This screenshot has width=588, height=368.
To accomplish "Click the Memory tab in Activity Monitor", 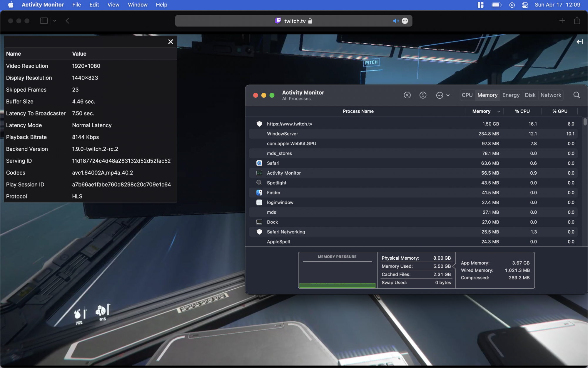I will click(488, 95).
